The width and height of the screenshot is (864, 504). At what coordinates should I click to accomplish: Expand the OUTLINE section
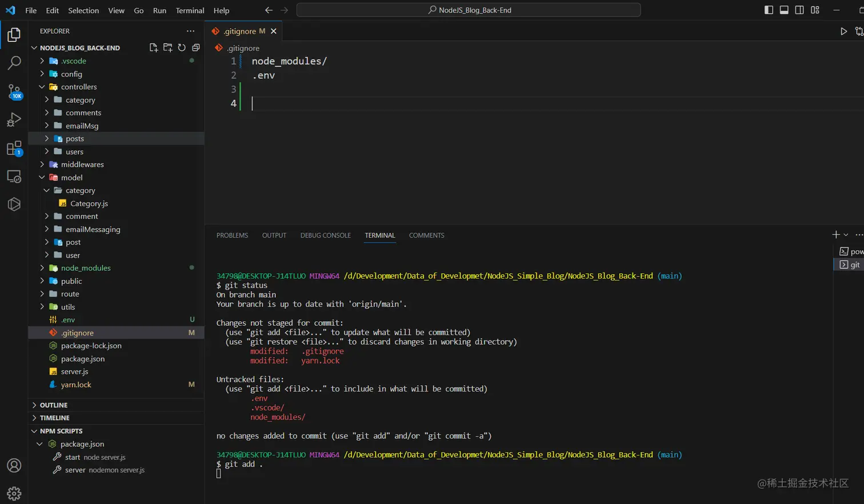(54, 405)
